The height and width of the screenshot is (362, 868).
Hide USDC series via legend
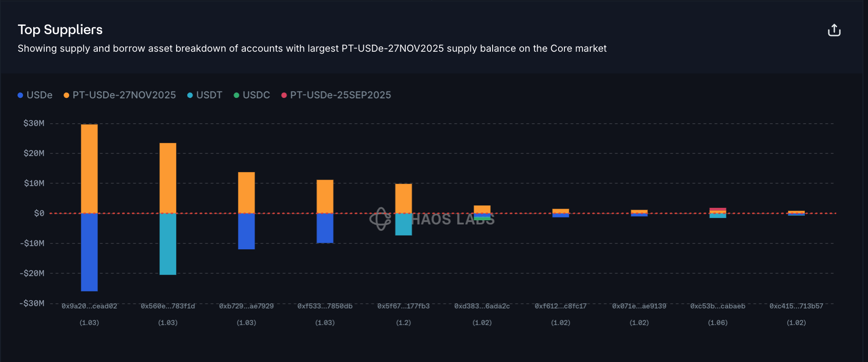pos(256,95)
